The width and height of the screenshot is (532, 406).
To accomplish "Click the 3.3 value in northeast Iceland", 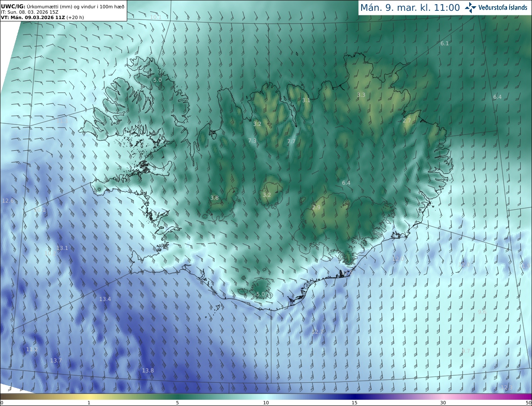I will 361,95.
